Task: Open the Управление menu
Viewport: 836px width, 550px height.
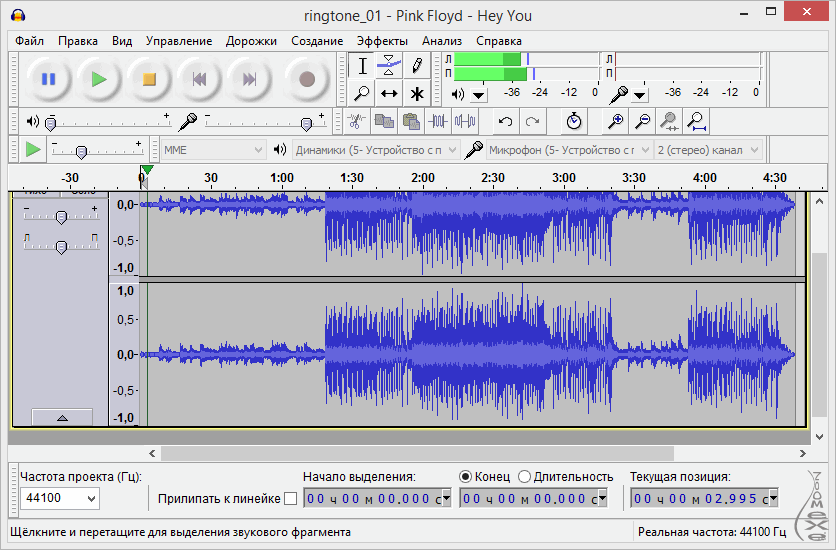Action: pos(179,41)
